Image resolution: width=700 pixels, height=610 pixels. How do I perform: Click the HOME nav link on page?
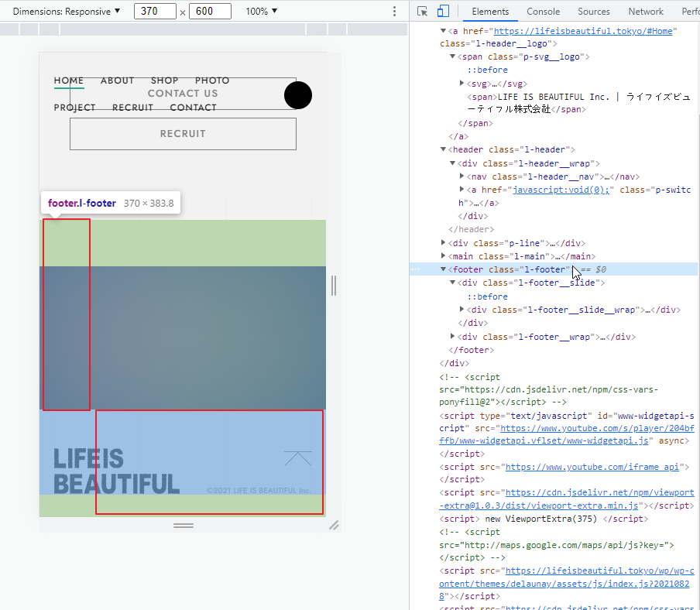pos(69,81)
